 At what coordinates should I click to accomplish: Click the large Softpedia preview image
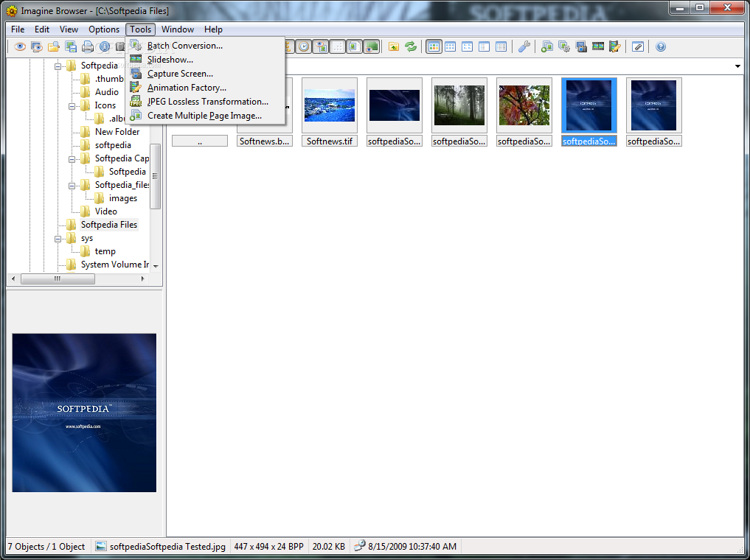[x=84, y=413]
